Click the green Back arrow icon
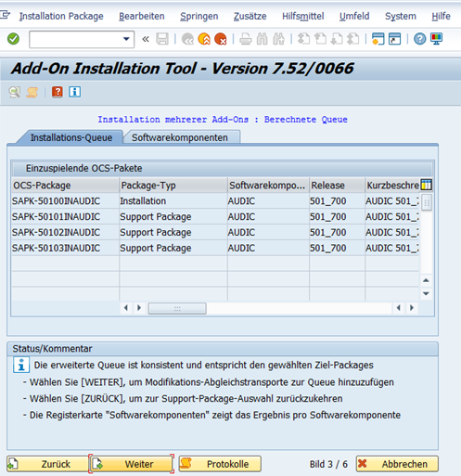This screenshot has height=476, width=461. [x=187, y=39]
